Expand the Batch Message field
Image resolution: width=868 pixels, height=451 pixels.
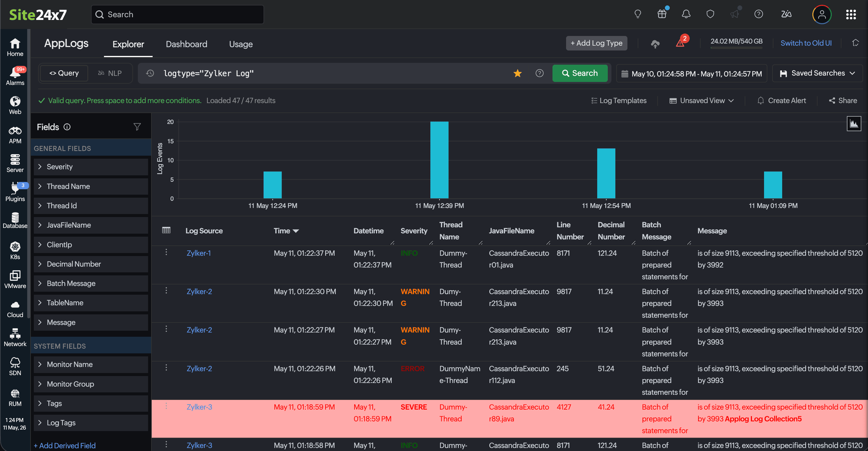pyautogui.click(x=91, y=284)
